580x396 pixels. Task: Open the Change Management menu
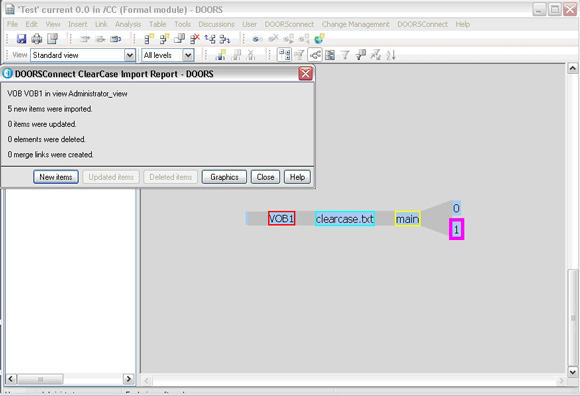pyautogui.click(x=355, y=24)
